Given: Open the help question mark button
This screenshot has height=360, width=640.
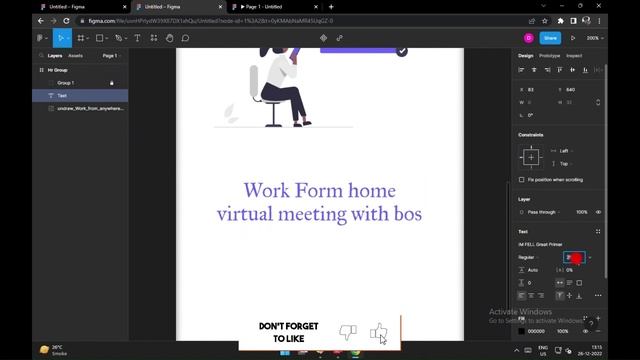Looking at the screenshot, I should pyautogui.click(x=591, y=323).
